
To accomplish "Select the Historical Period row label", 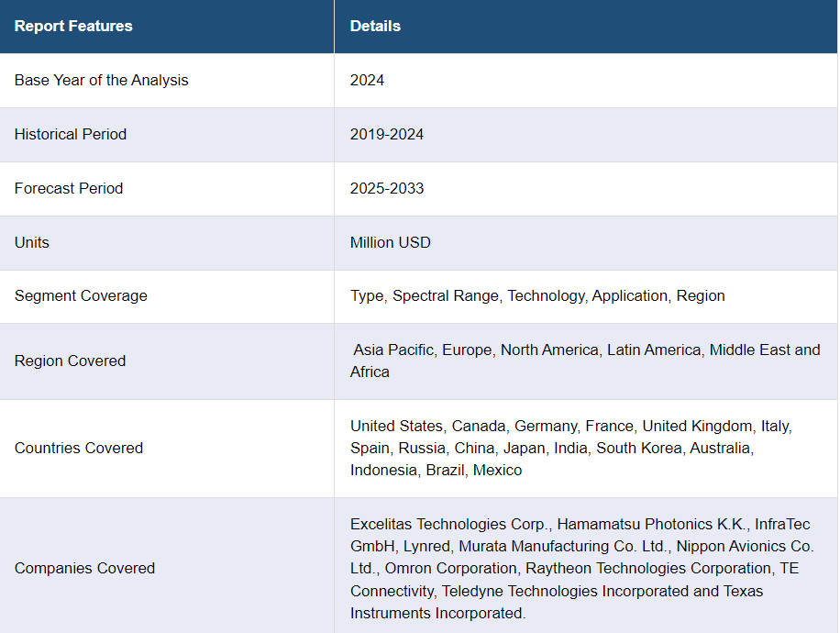I will pyautogui.click(x=71, y=134).
